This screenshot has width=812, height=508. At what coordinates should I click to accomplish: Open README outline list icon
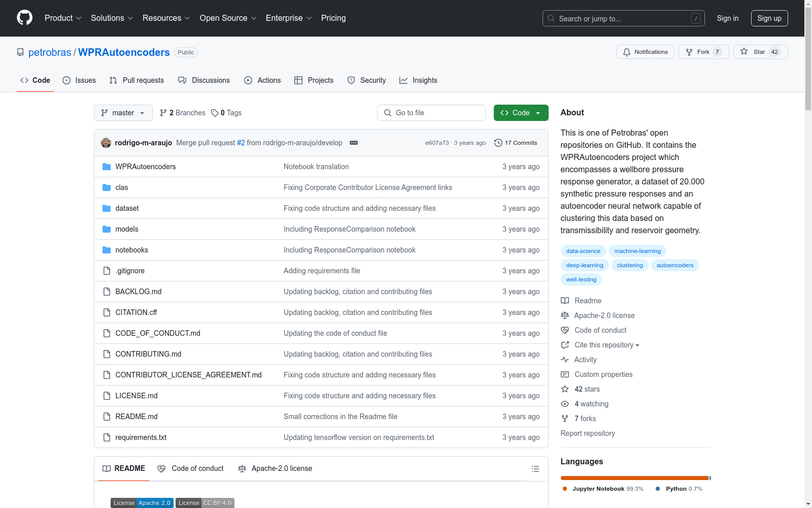[x=535, y=469]
